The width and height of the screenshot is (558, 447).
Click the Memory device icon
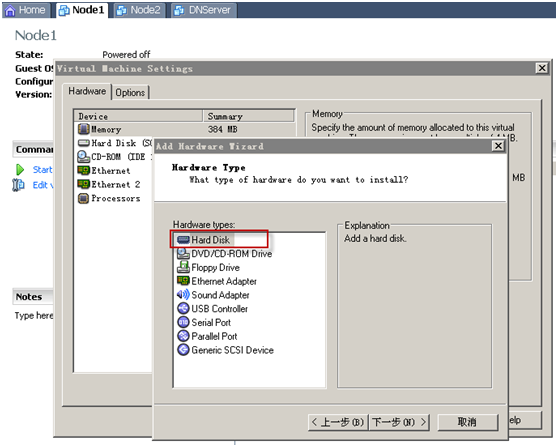pos(84,129)
